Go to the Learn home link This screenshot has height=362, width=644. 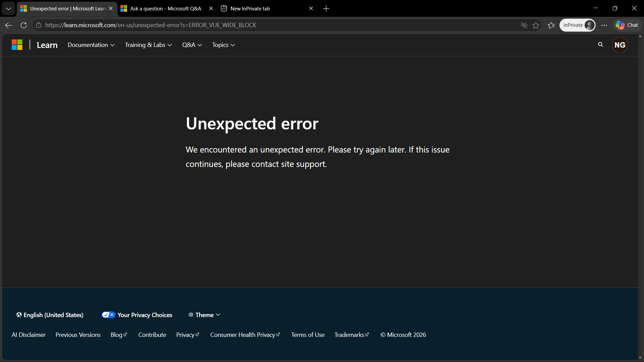pyautogui.click(x=47, y=45)
